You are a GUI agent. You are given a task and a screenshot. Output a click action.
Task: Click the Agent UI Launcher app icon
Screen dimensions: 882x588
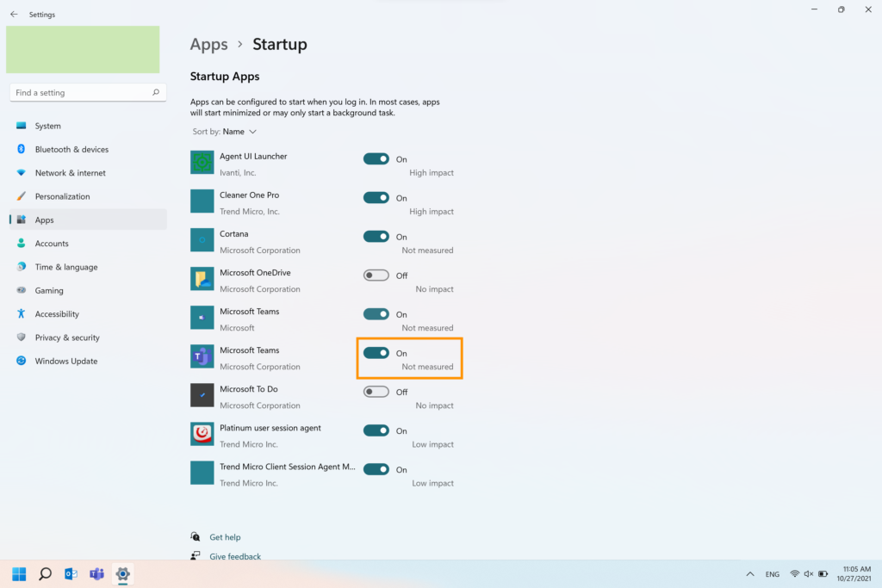point(202,162)
